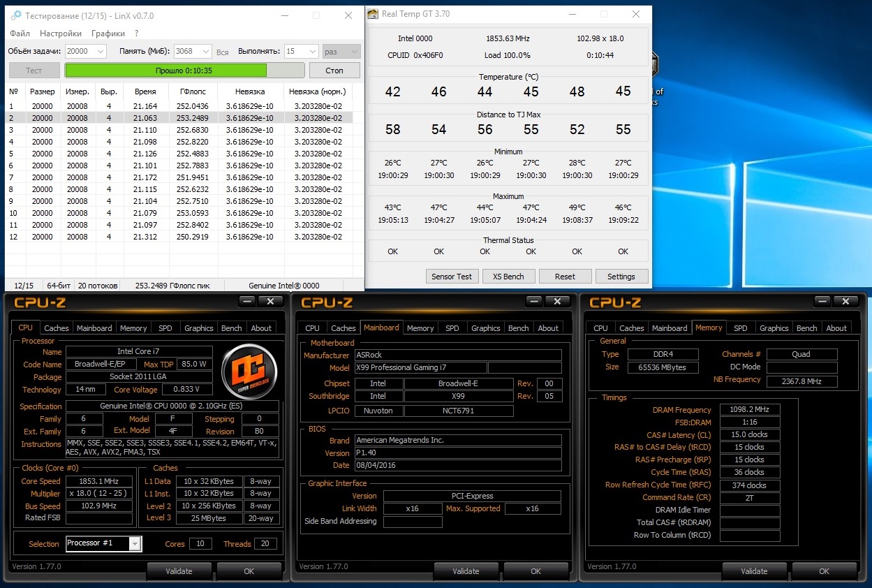The height and width of the screenshot is (588, 872).
Task: Open Memory tab in CPU-Z processor window
Action: point(133,328)
